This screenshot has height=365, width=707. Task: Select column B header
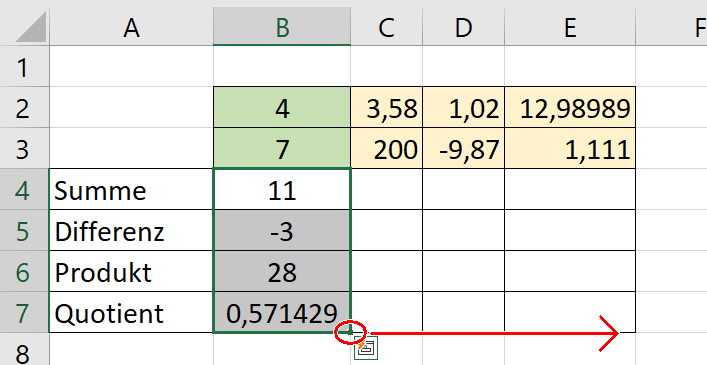point(282,27)
